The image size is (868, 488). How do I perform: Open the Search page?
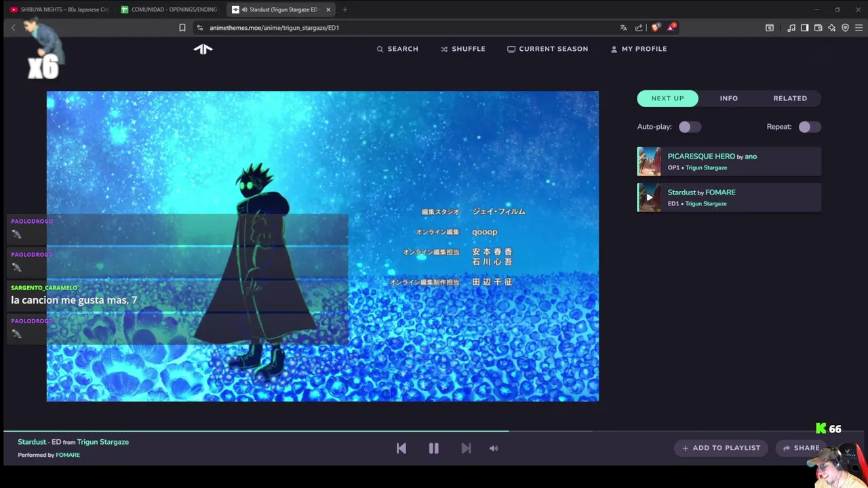click(x=397, y=49)
